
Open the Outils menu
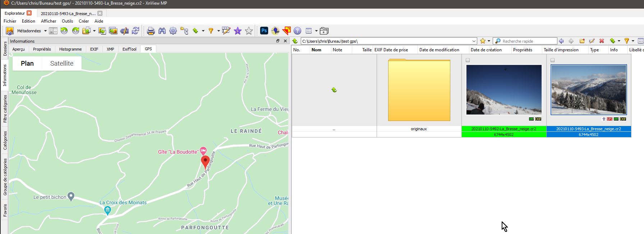coord(67,21)
